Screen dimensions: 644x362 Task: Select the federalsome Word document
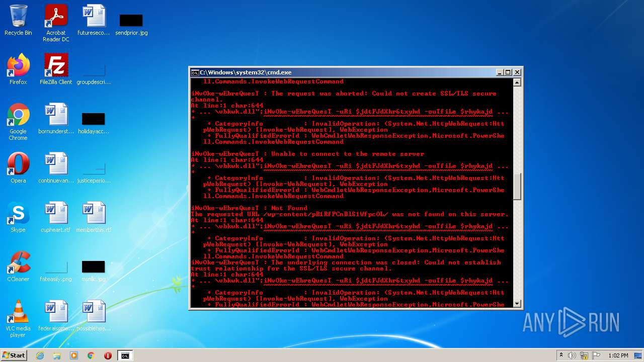[x=56, y=316]
